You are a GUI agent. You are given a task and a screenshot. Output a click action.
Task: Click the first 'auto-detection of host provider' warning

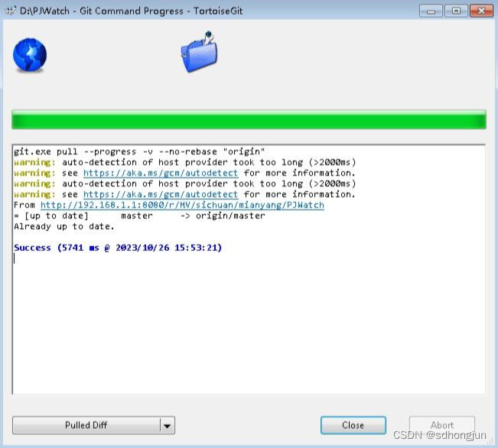click(184, 162)
